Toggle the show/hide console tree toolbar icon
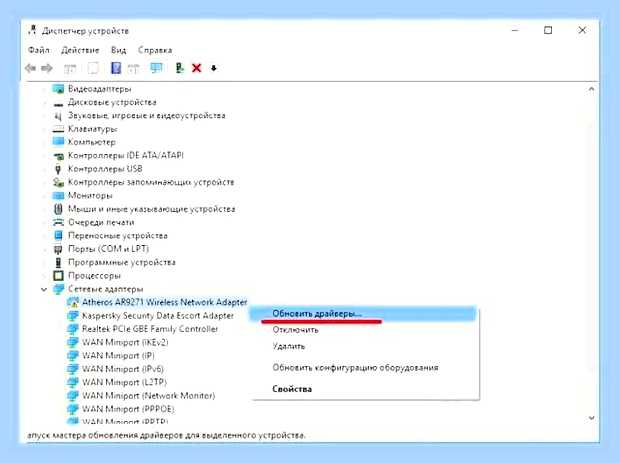The width and height of the screenshot is (620, 463). point(70,68)
